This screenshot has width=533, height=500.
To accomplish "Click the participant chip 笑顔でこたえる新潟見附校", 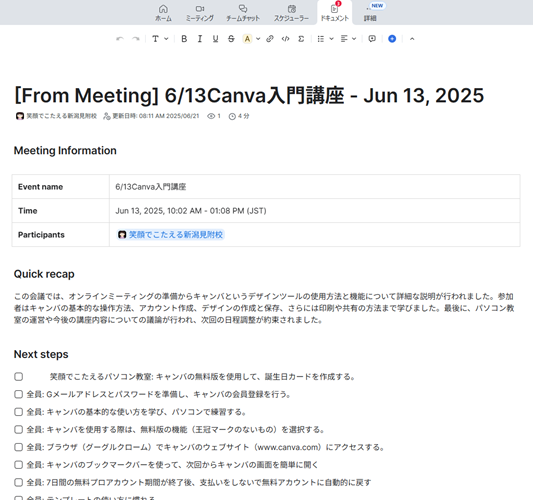I will pyautogui.click(x=170, y=235).
